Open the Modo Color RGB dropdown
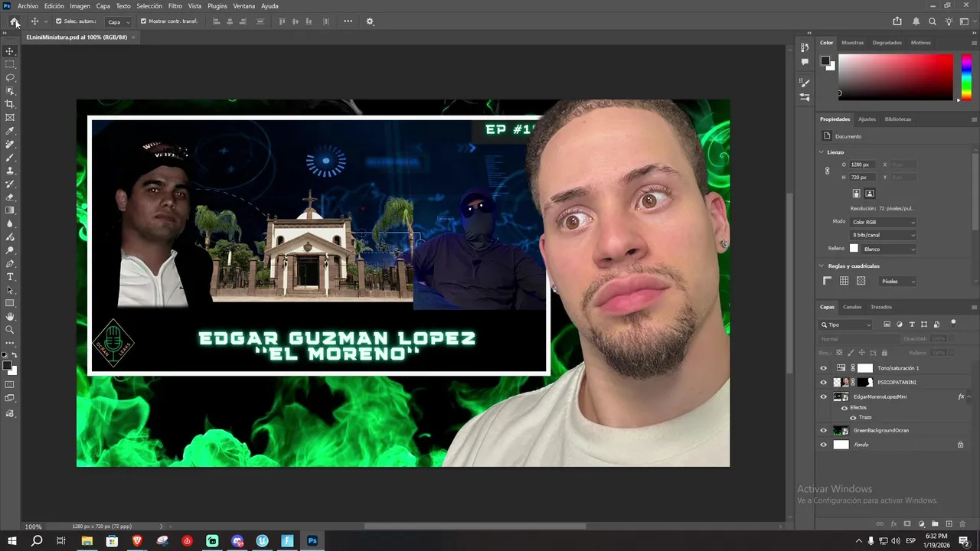Image resolution: width=980 pixels, height=551 pixels. pos(884,222)
